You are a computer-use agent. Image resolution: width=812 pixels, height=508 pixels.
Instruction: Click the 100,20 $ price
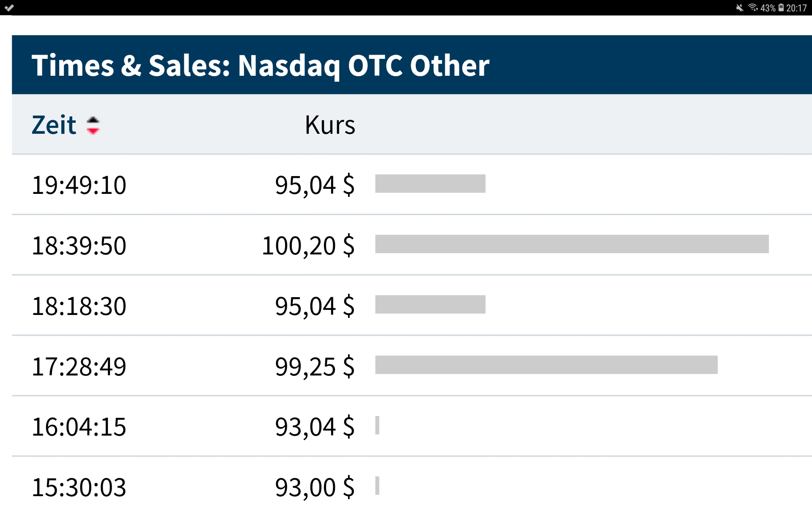pos(308,246)
